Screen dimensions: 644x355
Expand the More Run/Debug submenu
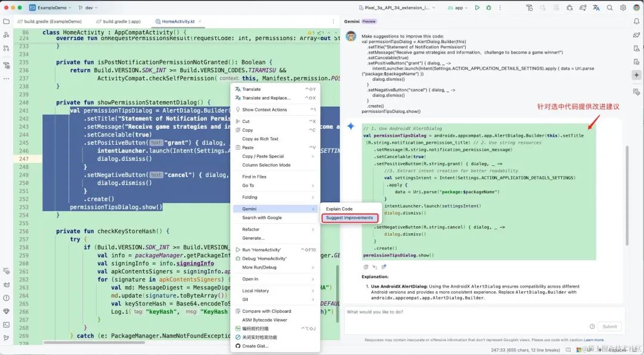[x=275, y=267]
